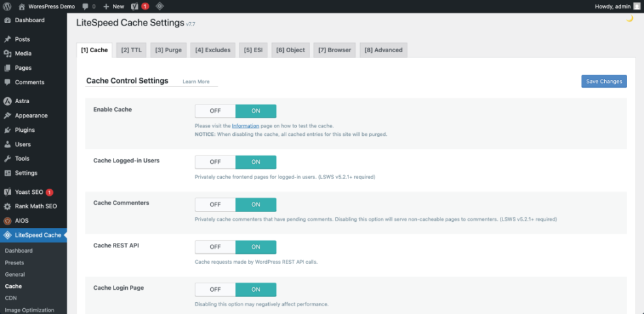This screenshot has height=314, width=644.
Task: Follow the Information page link
Action: [245, 126]
